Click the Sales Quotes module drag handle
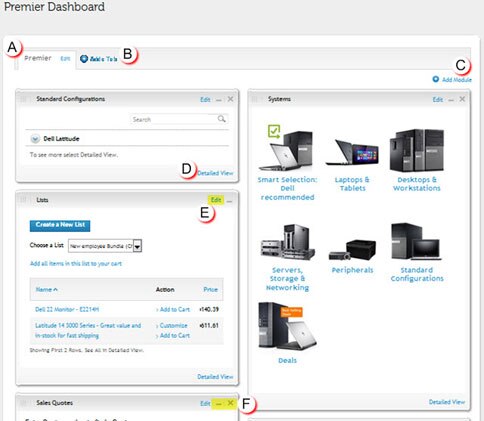This screenshot has height=421, width=484. coord(23,403)
